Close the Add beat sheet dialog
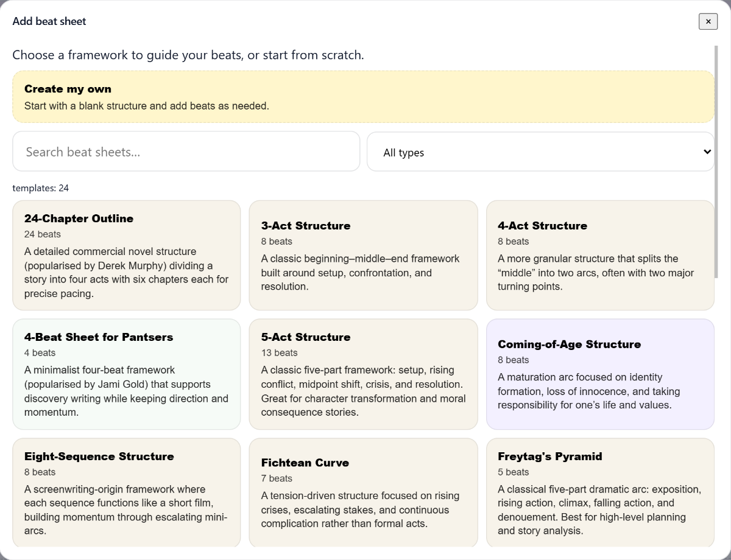Image resolution: width=731 pixels, height=560 pixels. tap(708, 21)
